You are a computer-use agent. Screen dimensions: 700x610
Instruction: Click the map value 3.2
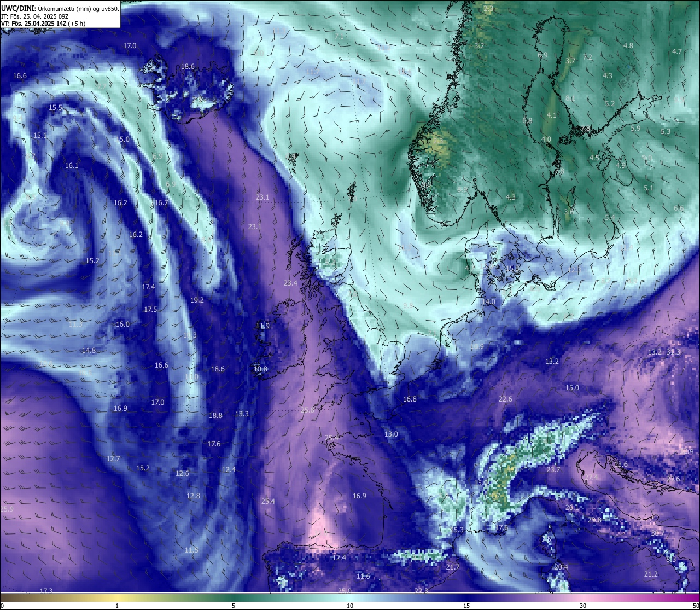click(x=479, y=46)
